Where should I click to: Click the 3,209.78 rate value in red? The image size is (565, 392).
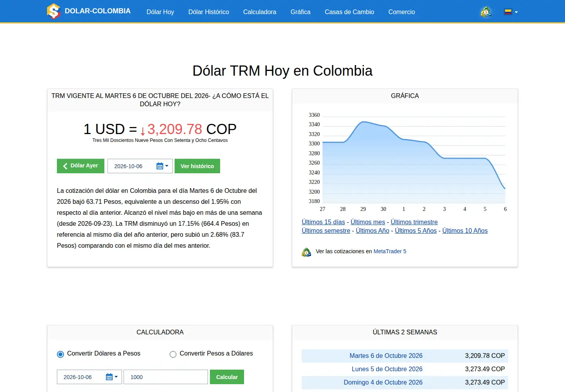point(175,129)
